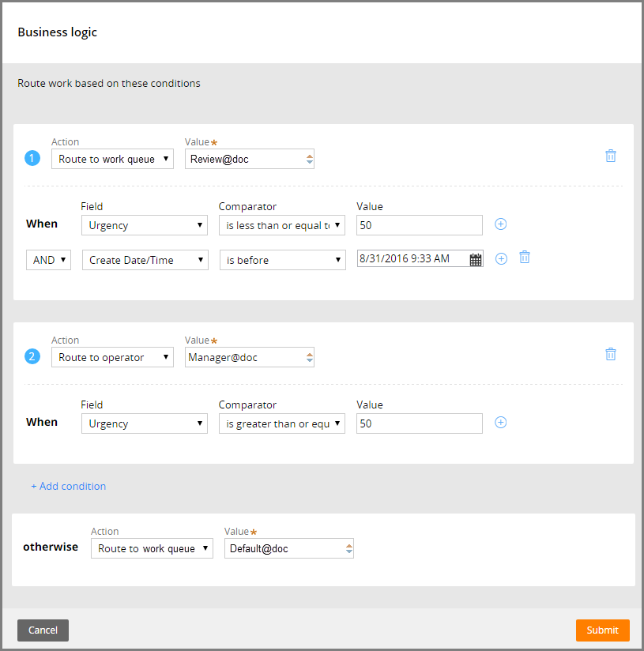The image size is (644, 651).
Task: Add row after Create Date/Time criterion
Action: (x=501, y=258)
